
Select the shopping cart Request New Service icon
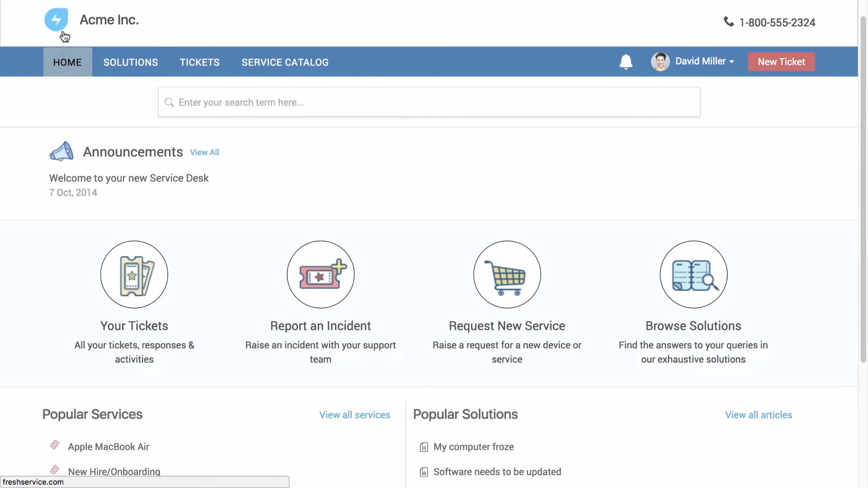click(x=507, y=274)
